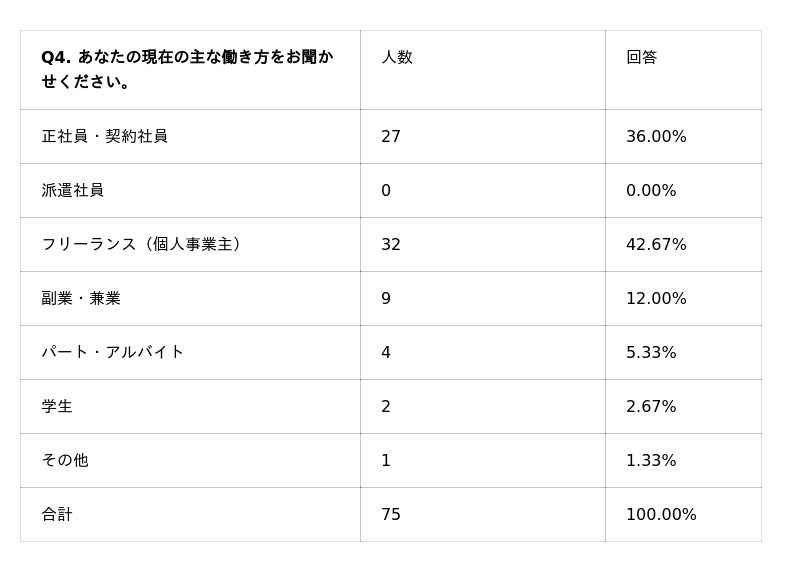This screenshot has height=572, width=800.
Task: Select the total count cell showing 75
Action: click(391, 514)
